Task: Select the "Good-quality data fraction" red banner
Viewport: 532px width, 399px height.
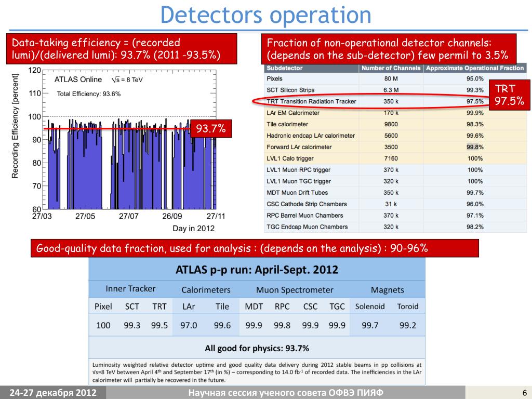Action: [x=255, y=248]
